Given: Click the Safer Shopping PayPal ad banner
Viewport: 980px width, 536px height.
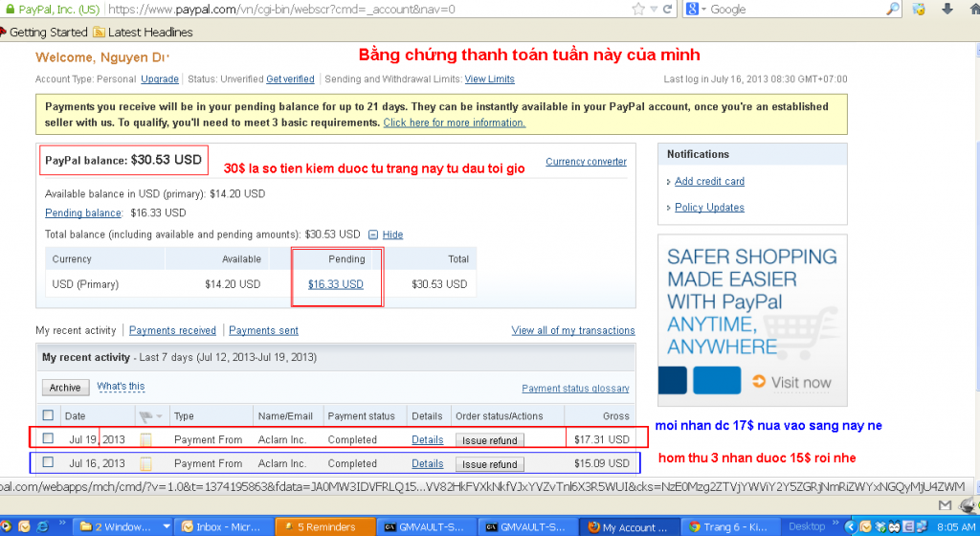Looking at the screenshot, I should (x=752, y=320).
